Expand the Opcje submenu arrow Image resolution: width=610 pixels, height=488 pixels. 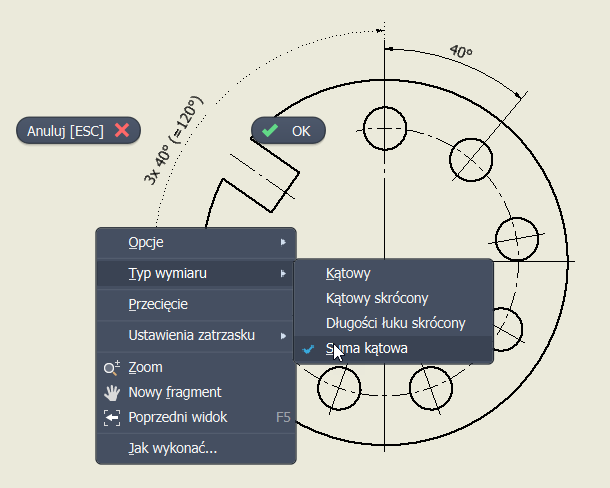tap(284, 242)
